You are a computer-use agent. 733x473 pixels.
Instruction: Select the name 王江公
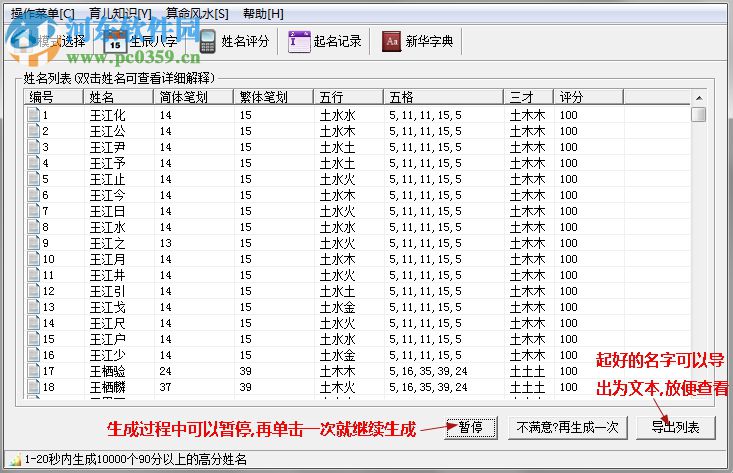tap(108, 131)
